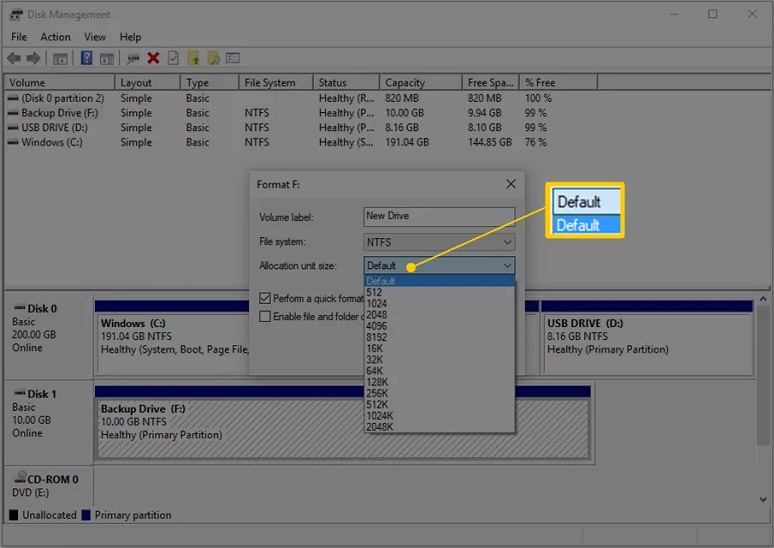Choose 512 from allocation unit size list
774x548 pixels.
[439, 292]
